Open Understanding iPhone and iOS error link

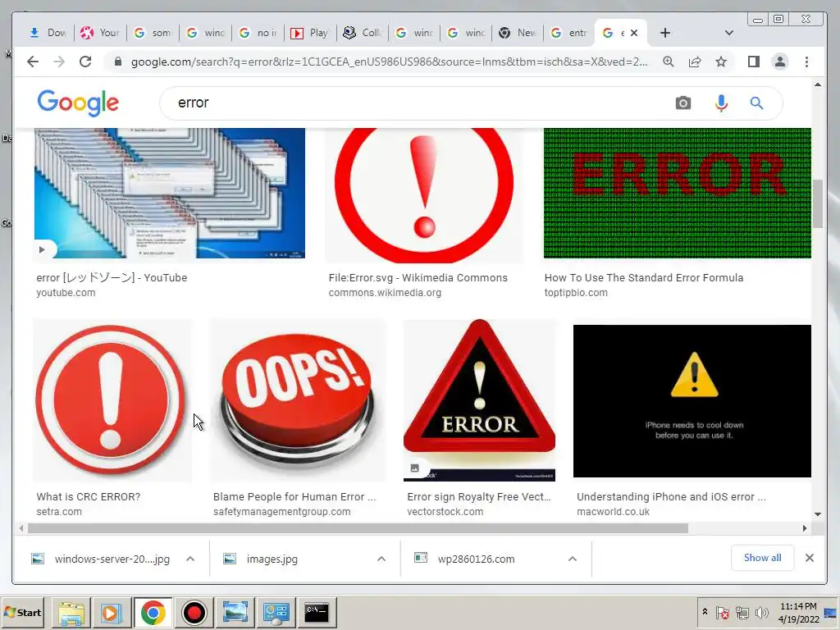pos(671,496)
